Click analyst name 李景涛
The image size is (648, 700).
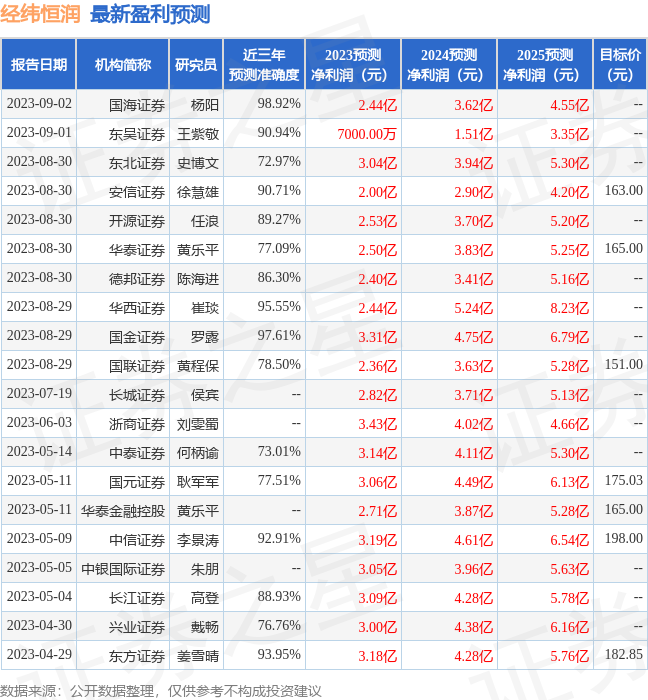[198, 541]
